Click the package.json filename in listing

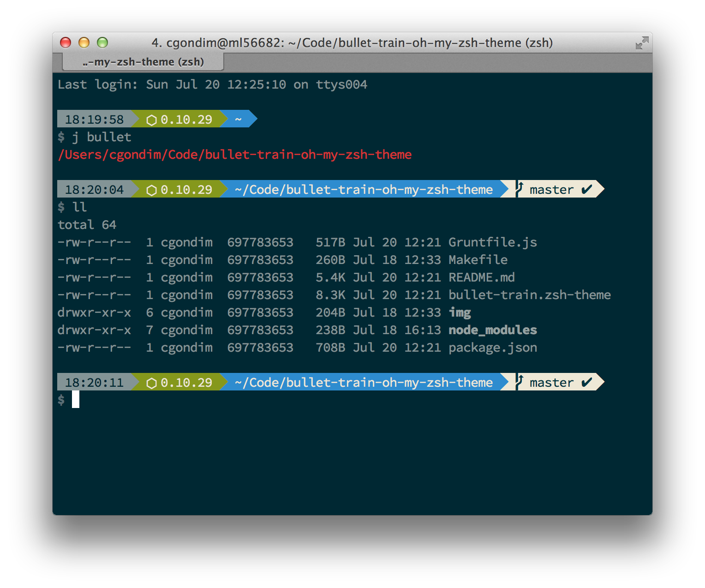point(492,348)
